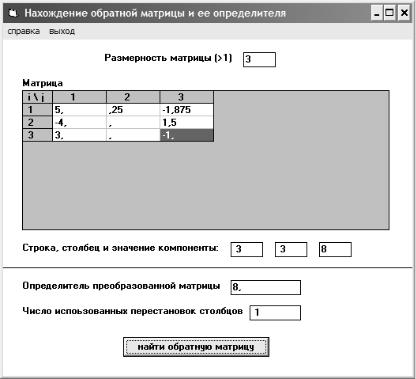Viewport: 416px width, 379px height.
Task: Select matrix cell containing -1,875
Action: [187, 110]
